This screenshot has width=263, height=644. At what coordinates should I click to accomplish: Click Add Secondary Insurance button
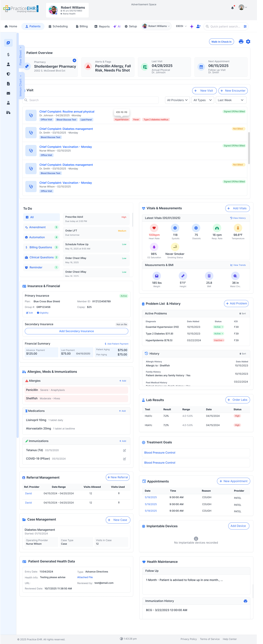[76, 331]
